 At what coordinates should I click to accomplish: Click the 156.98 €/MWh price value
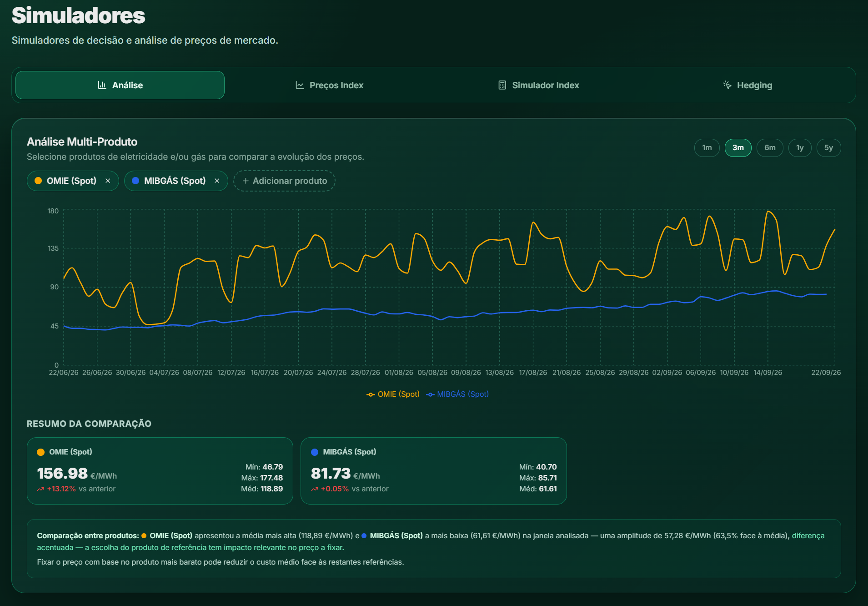point(77,474)
